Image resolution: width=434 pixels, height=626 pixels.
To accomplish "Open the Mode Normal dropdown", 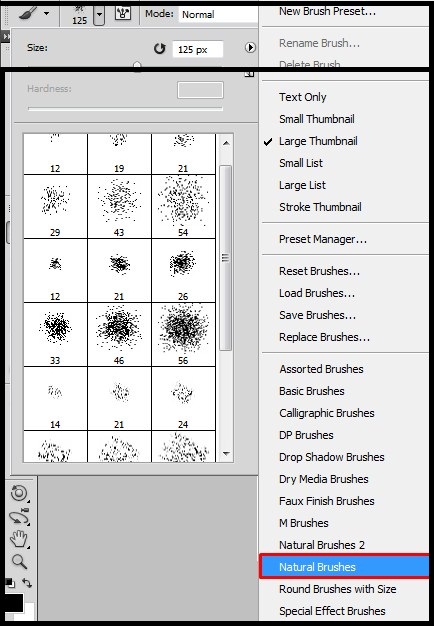I will [x=218, y=14].
